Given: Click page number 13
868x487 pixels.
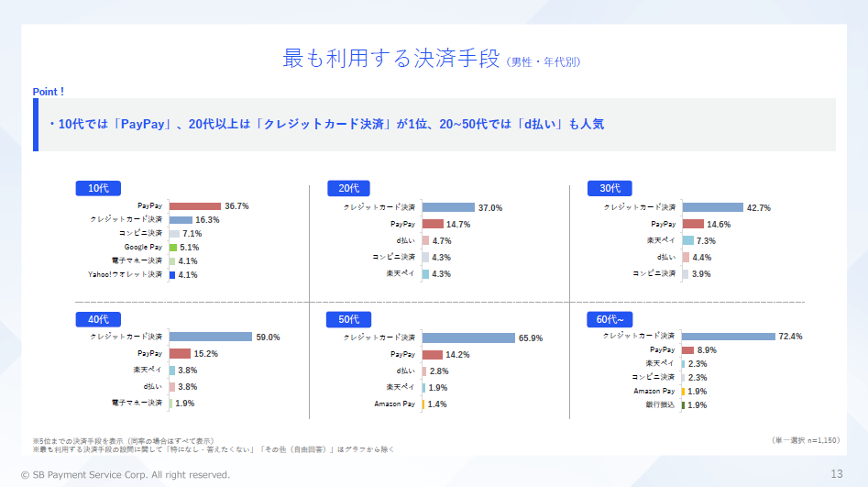Looking at the screenshot, I should click(x=836, y=474).
